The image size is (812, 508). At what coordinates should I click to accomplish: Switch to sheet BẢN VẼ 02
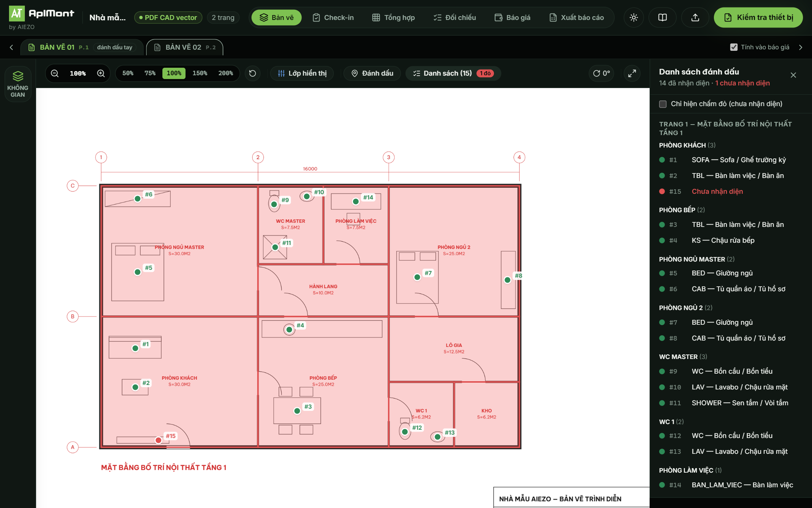click(x=185, y=47)
